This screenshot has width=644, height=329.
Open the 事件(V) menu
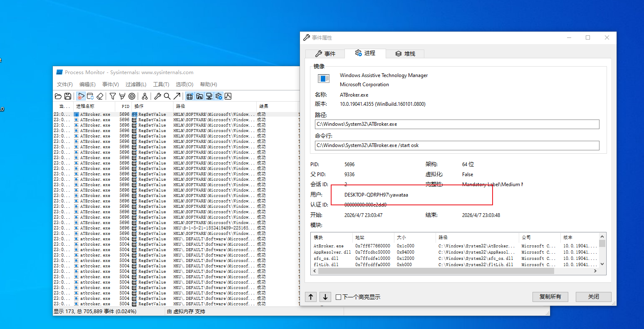pyautogui.click(x=111, y=84)
